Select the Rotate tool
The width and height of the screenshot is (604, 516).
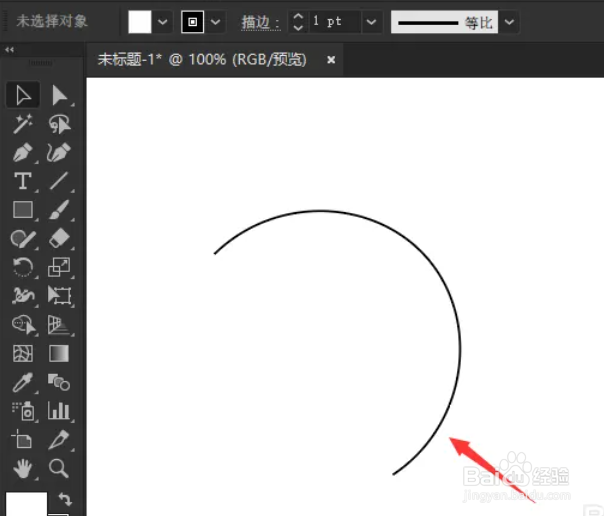(23, 267)
